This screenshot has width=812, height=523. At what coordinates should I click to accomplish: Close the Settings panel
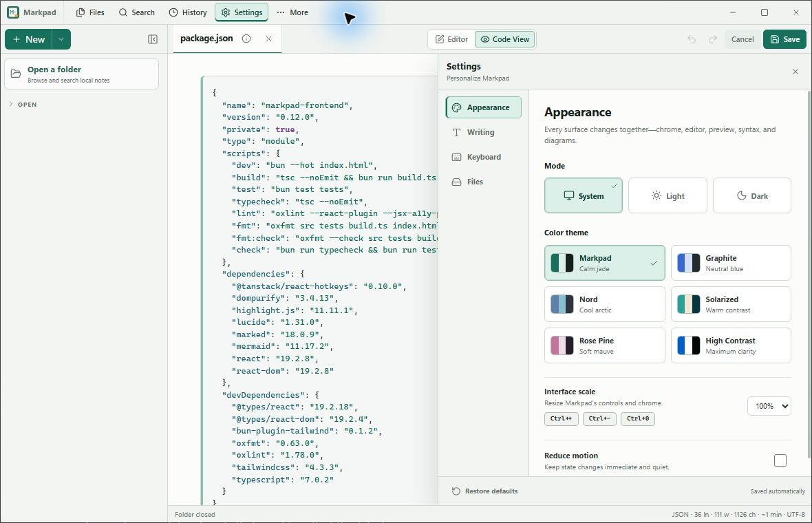pos(795,72)
